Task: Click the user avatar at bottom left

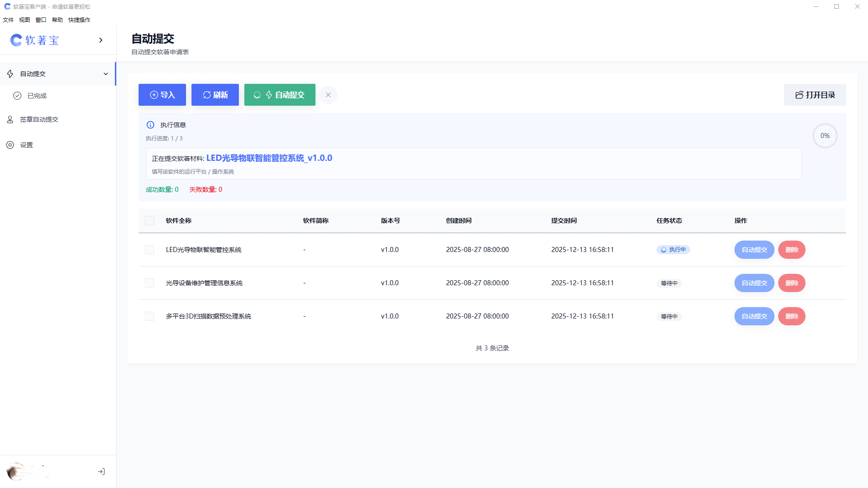Action: click(16, 471)
